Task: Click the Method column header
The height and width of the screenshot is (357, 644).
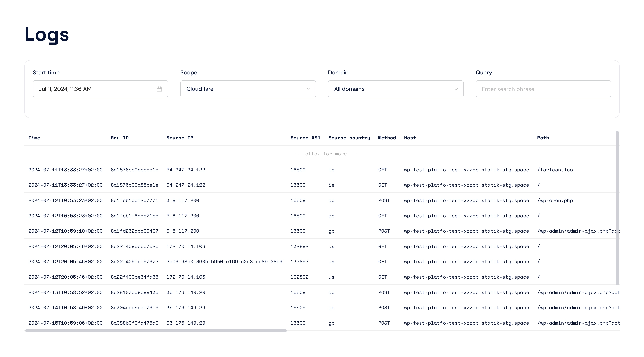Action: [387, 138]
